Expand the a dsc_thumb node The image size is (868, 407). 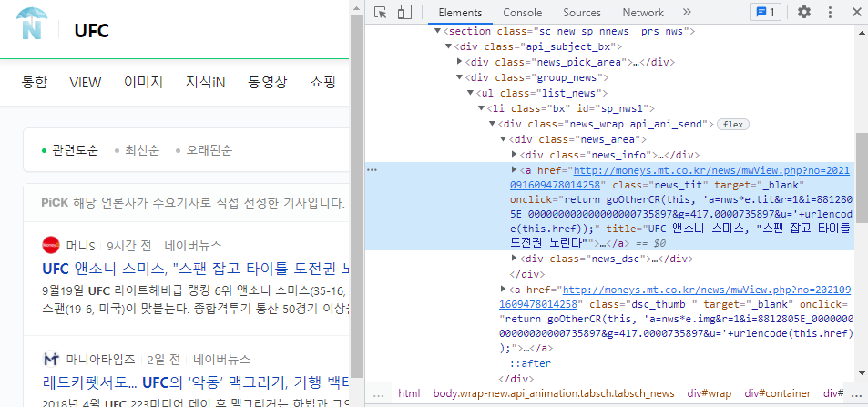(x=503, y=289)
